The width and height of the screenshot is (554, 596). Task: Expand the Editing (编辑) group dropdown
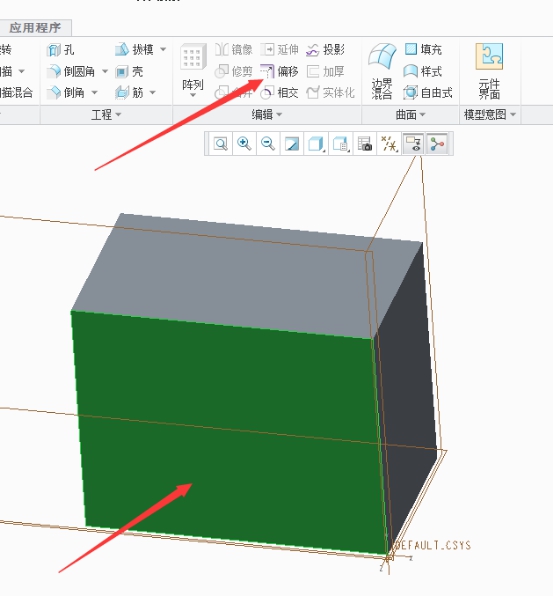click(x=267, y=114)
